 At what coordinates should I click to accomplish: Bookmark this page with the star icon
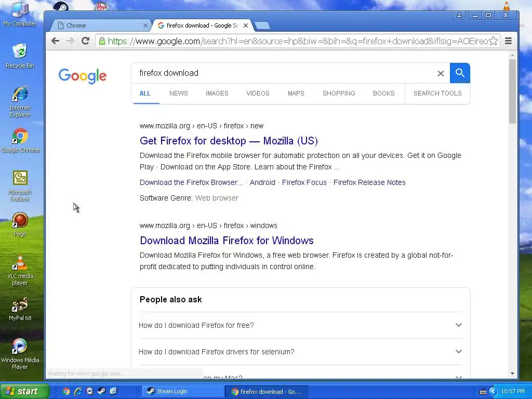click(x=494, y=41)
